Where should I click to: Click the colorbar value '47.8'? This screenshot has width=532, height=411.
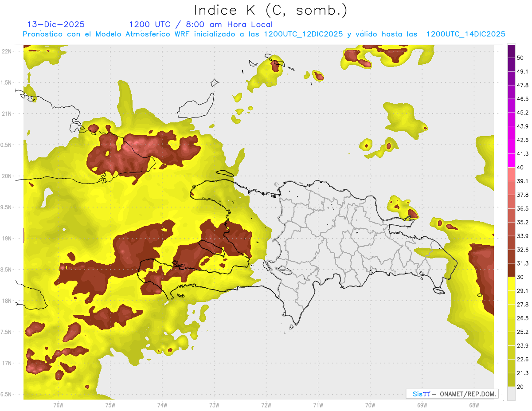[523, 86]
